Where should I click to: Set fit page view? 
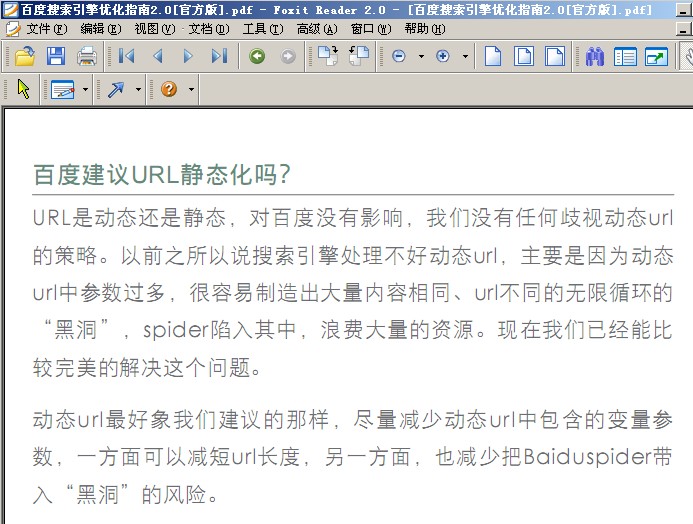tap(524, 56)
